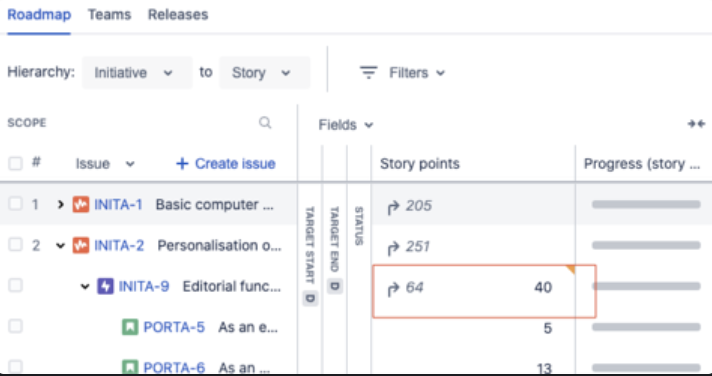Click the Filters funnel icon

pyautogui.click(x=369, y=72)
